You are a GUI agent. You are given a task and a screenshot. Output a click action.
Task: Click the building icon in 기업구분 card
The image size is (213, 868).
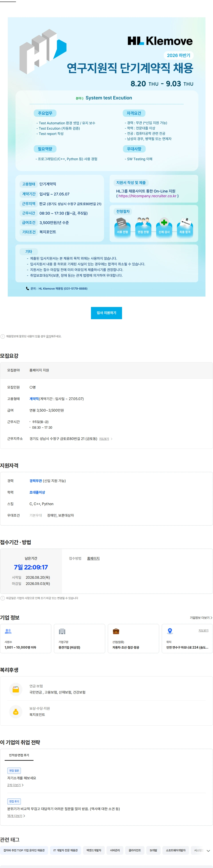click(x=62, y=631)
